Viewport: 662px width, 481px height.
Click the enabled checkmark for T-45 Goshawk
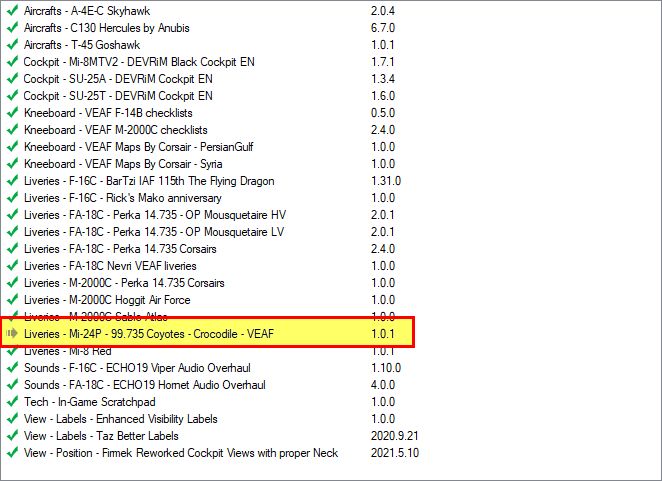[12, 44]
